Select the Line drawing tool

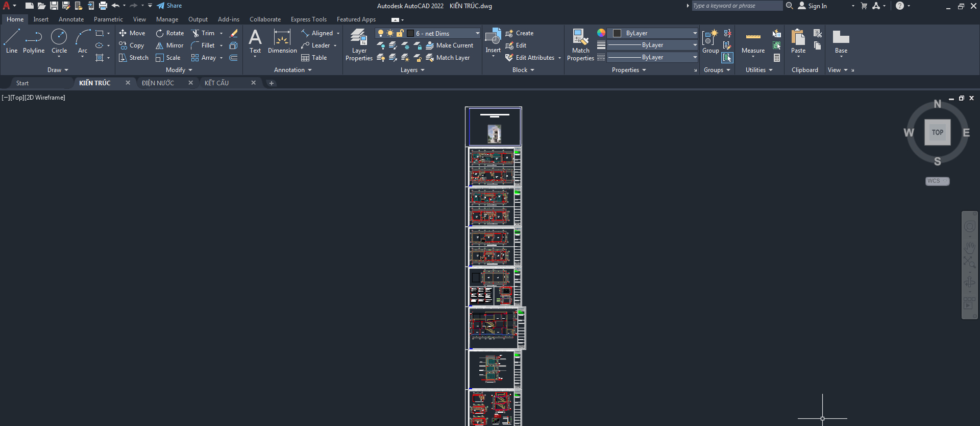[12, 41]
